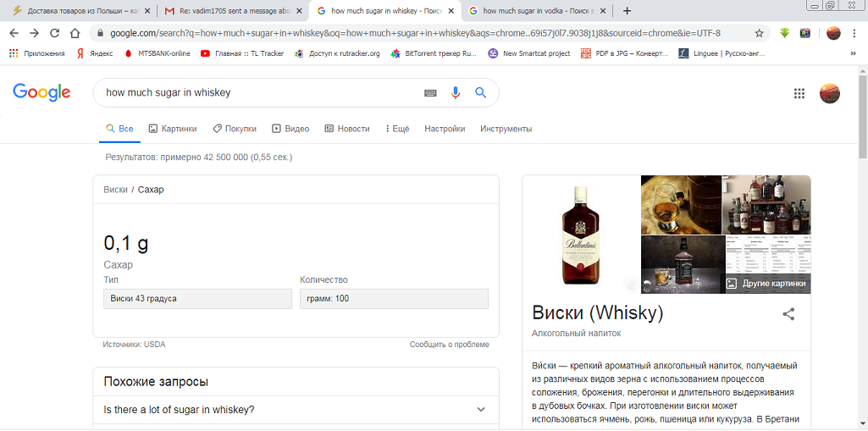Click the page vertical scrollbar

(862, 116)
